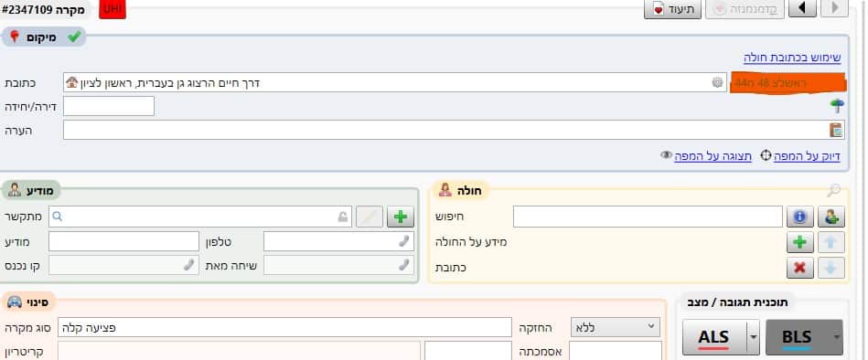The image size is (868, 360).
Task: Click the טלפון phone input field
Action: tap(338, 241)
